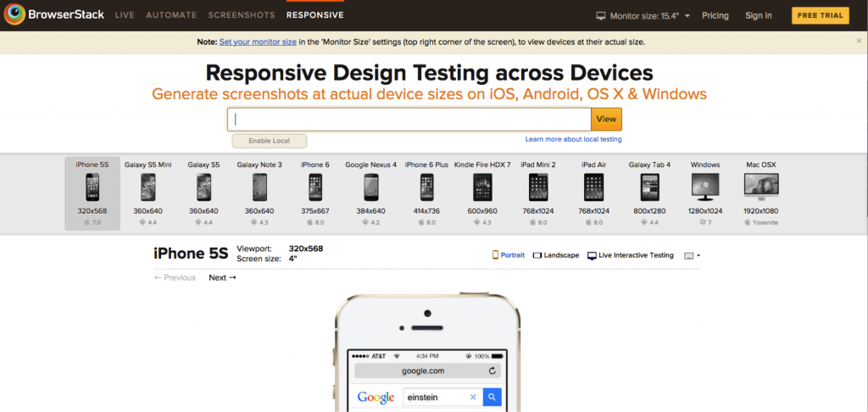Image resolution: width=868 pixels, height=412 pixels.
Task: Pick the Kindle Fire HDX 7 icon
Action: point(482,187)
